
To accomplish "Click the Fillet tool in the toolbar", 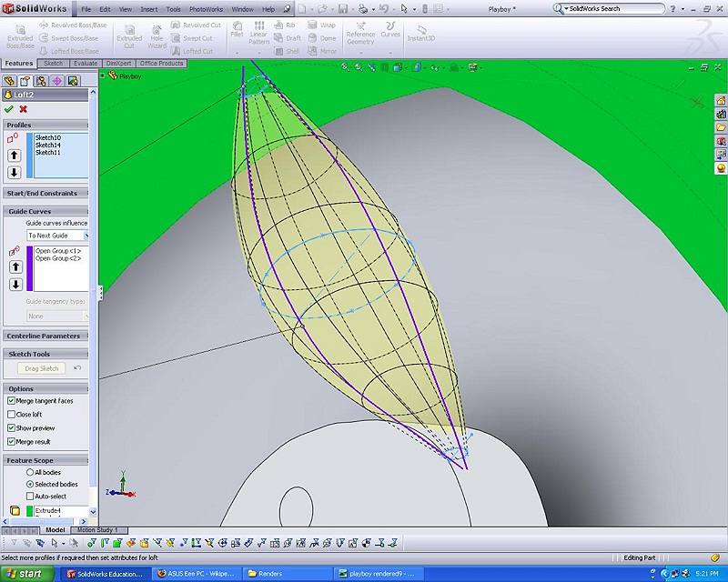I will 237,30.
